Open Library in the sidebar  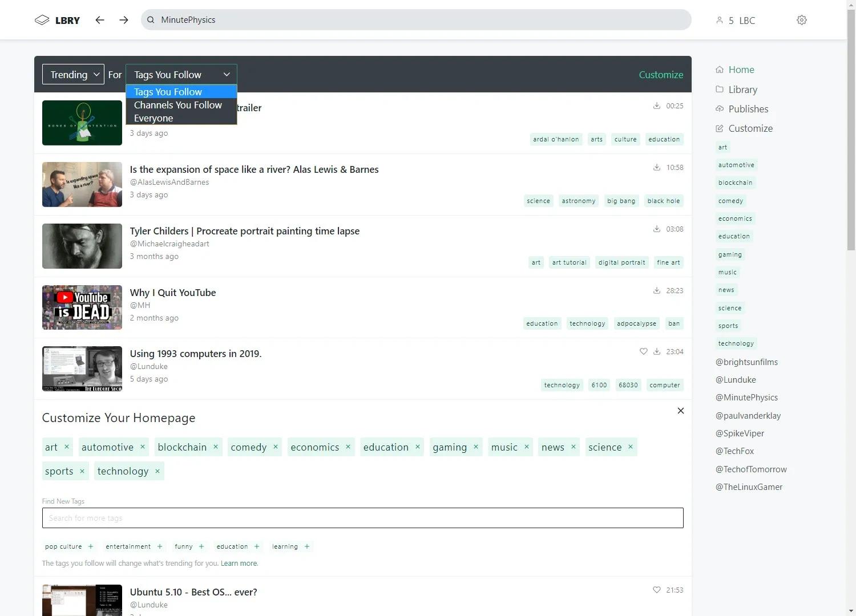[x=736, y=90]
